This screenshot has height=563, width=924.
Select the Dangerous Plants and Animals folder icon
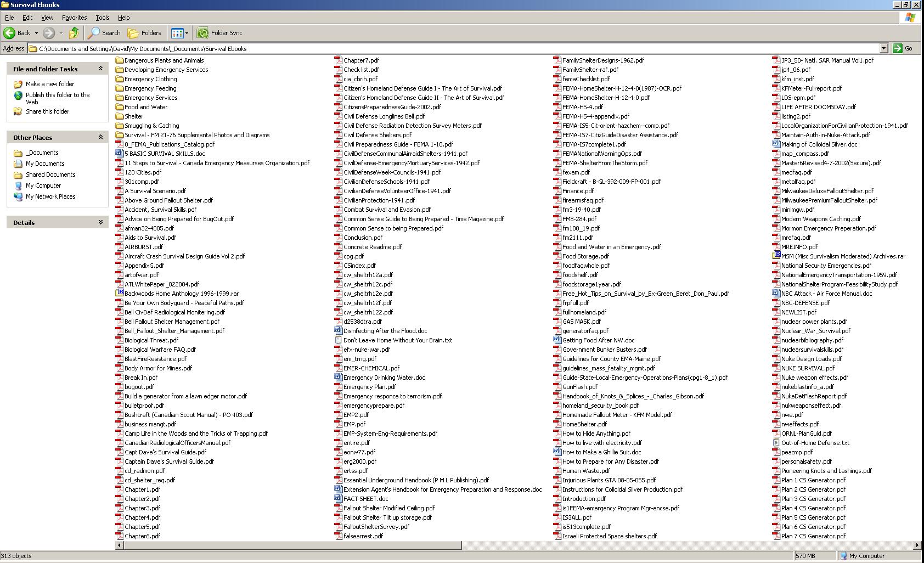[120, 60]
